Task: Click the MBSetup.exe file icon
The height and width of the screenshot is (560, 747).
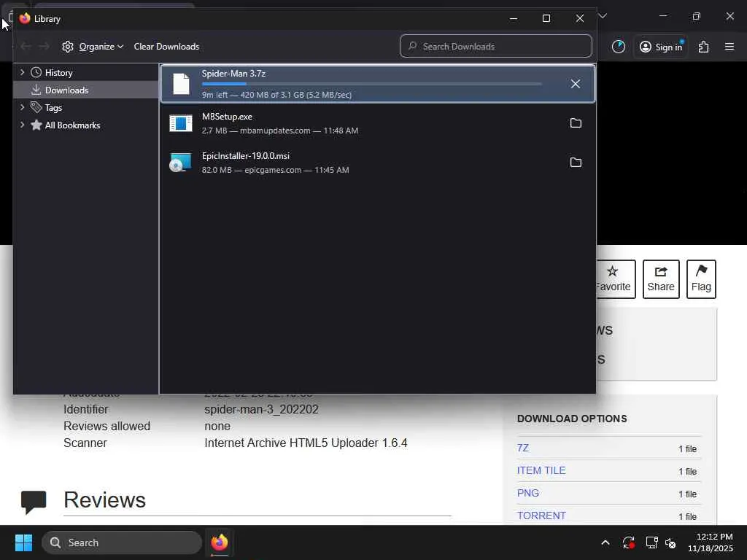Action: (181, 123)
